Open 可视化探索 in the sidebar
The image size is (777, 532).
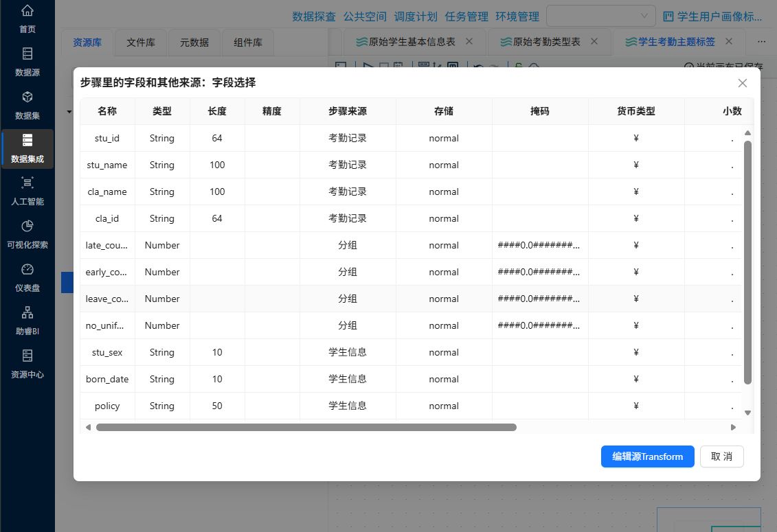(27, 235)
